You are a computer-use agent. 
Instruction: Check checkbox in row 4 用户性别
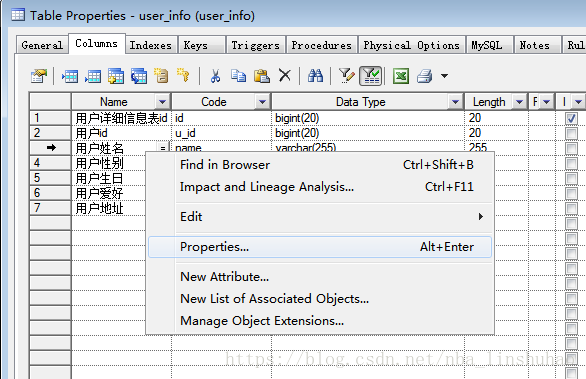(571, 163)
